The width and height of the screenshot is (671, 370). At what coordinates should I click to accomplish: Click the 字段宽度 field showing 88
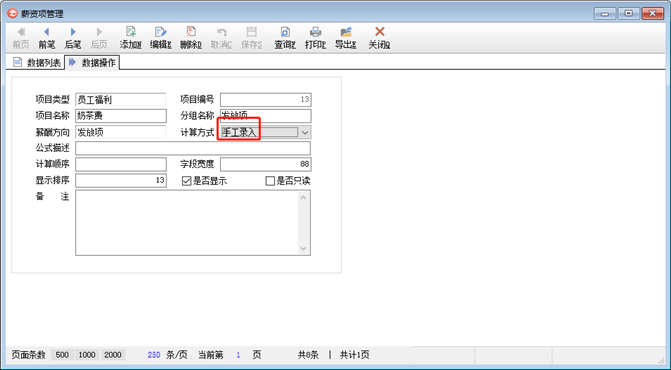pyautogui.click(x=265, y=164)
